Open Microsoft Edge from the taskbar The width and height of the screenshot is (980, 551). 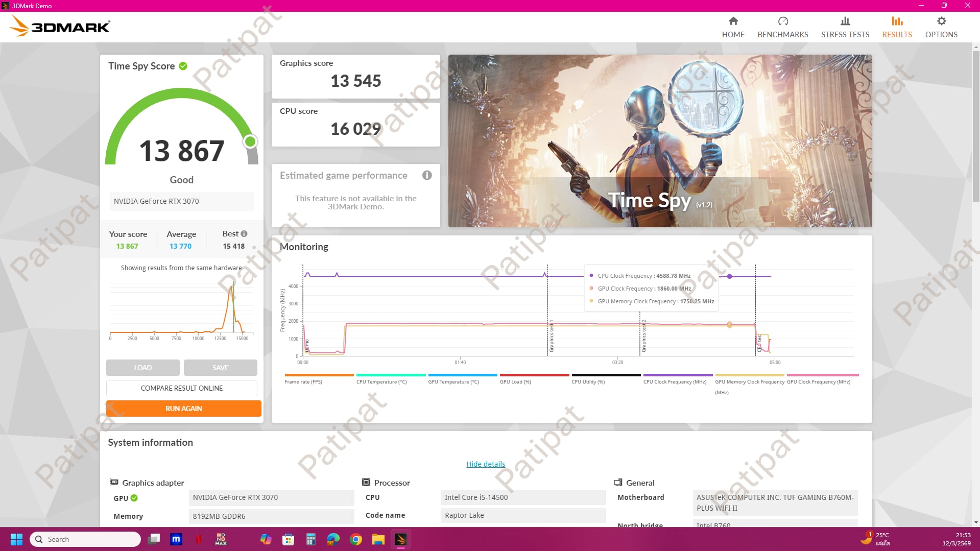coord(333,539)
